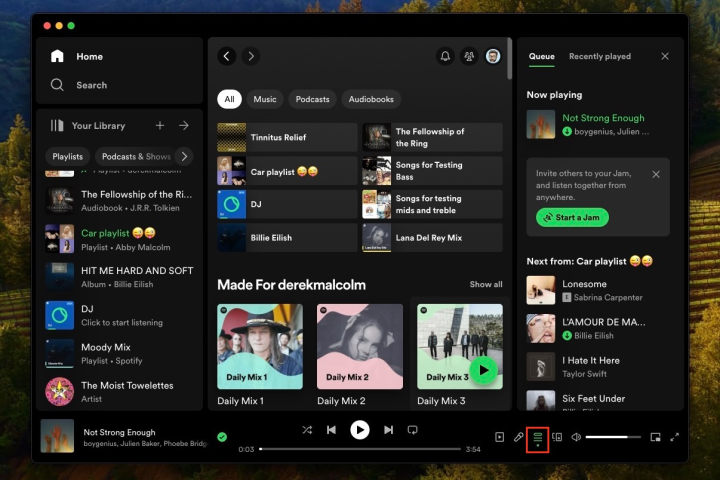Screen dimensions: 720x480
Task: Toggle the Queue button in the player bar
Action: 538,439
